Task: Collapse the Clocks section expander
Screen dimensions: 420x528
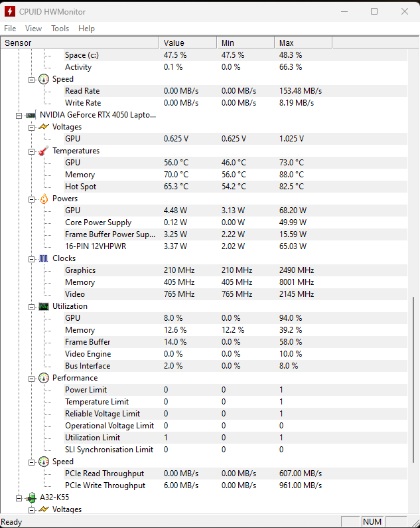Action: click(31, 258)
